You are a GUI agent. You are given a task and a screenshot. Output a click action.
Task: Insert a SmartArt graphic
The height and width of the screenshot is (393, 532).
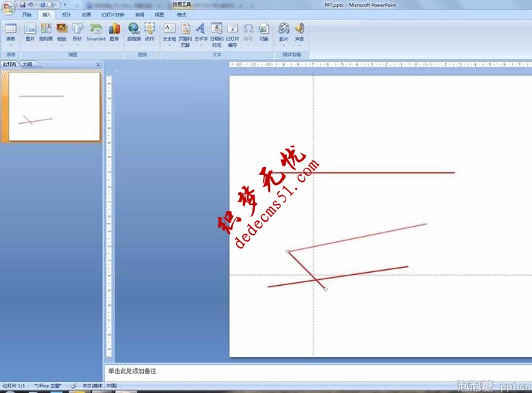96,32
